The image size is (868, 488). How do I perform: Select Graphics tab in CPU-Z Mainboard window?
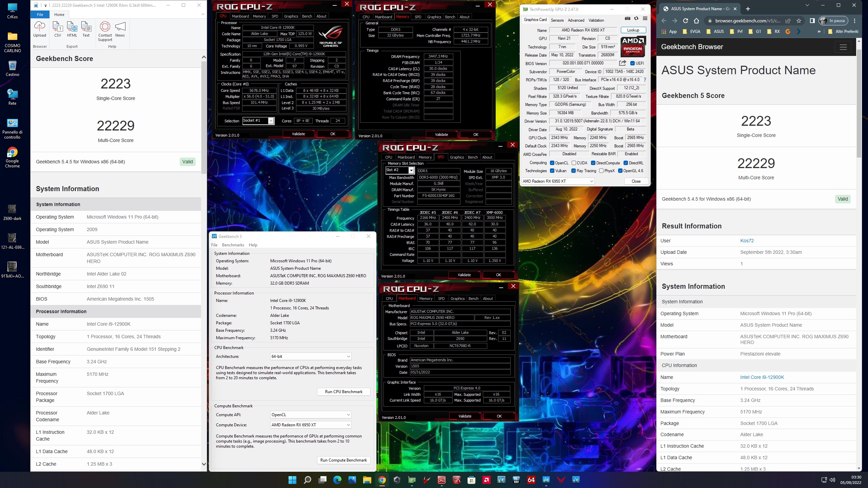point(457,299)
